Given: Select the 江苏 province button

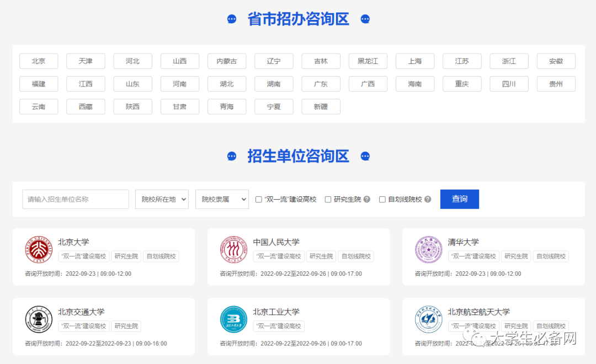Looking at the screenshot, I should pyautogui.click(x=462, y=61).
